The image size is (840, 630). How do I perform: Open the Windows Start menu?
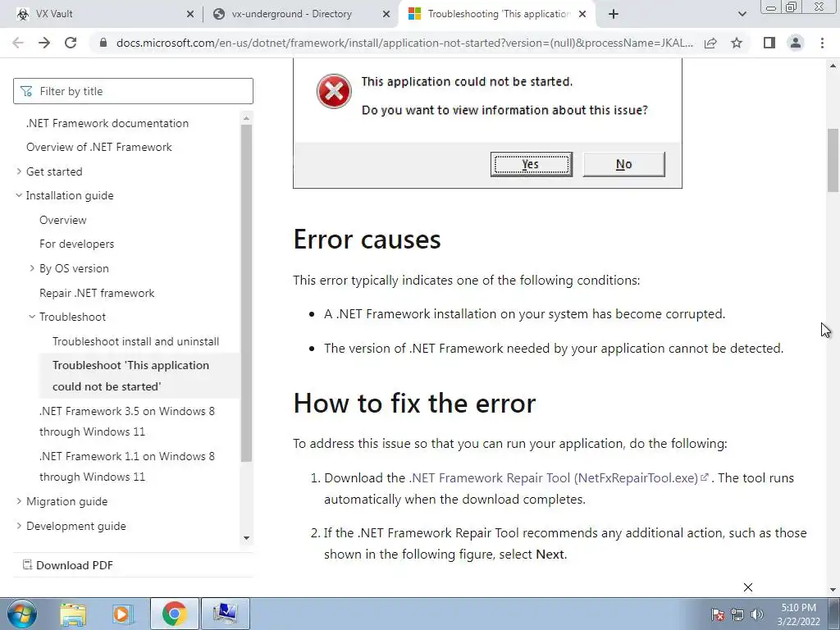[x=21, y=614]
